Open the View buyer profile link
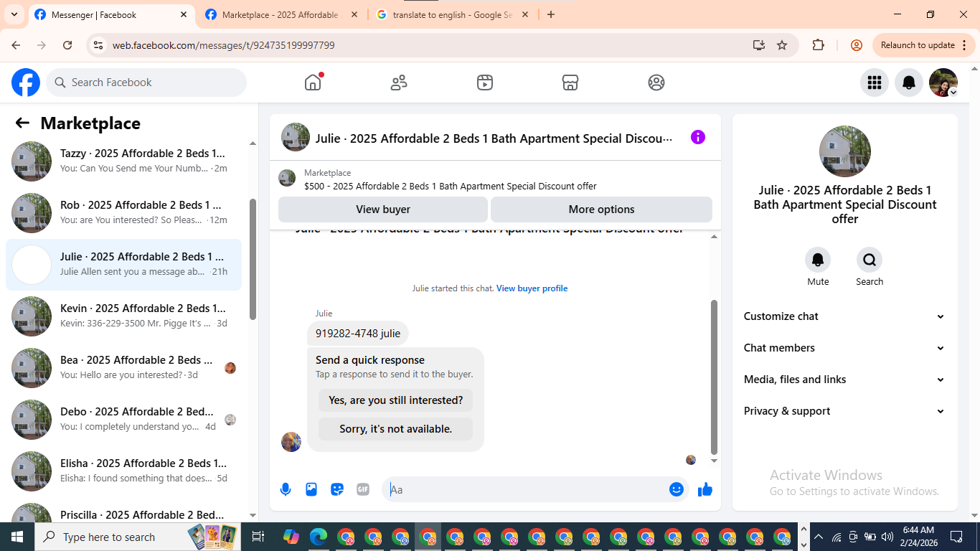The height and width of the screenshot is (551, 980). pyautogui.click(x=532, y=288)
